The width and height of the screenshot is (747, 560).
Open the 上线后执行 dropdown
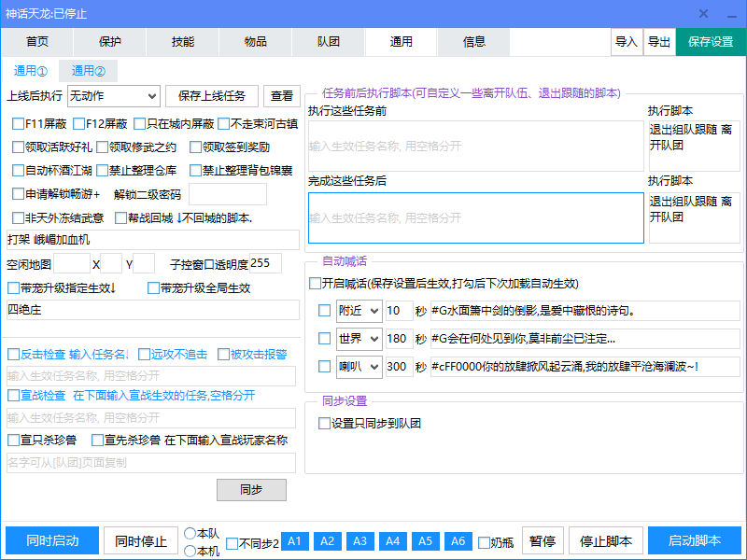click(x=114, y=96)
